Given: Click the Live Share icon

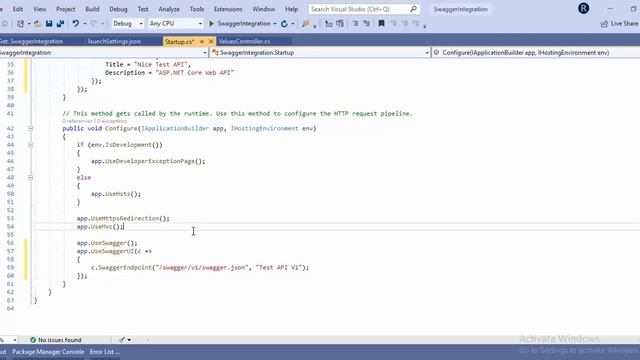Looking at the screenshot, I should point(604,24).
